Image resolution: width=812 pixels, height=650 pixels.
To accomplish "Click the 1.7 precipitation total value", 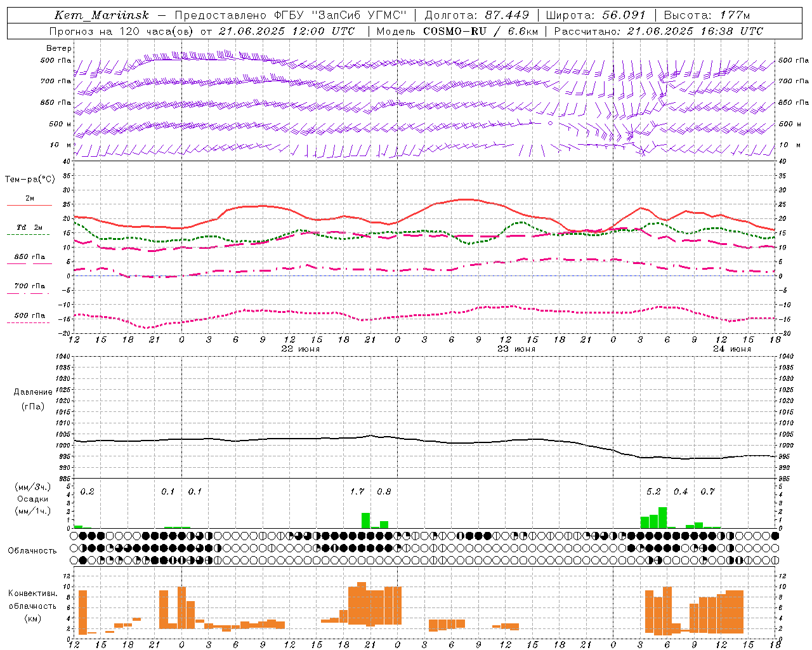I will (x=357, y=492).
